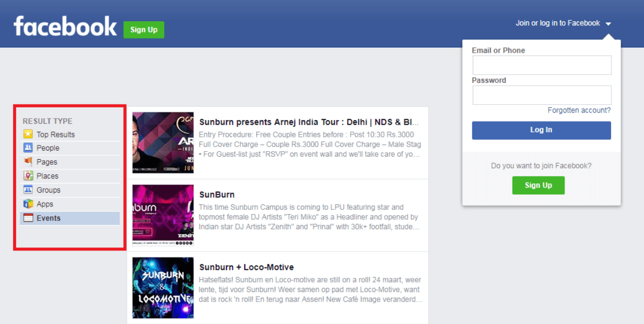
Task: Click the calendar Events icon
Action: (x=28, y=218)
